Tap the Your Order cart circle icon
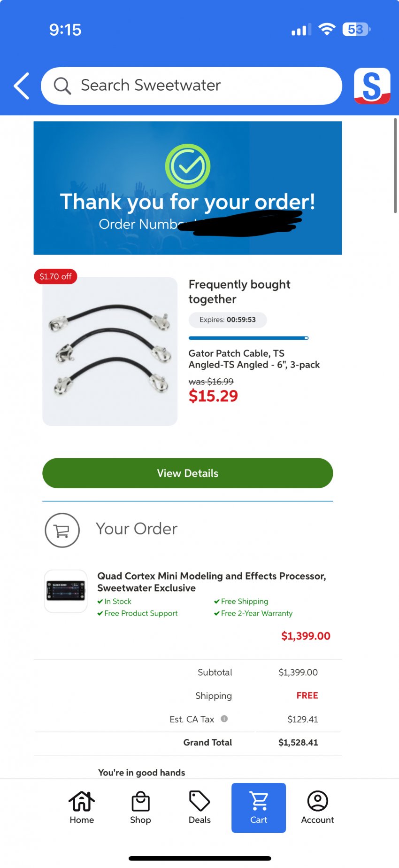Screen dimensions: 399x868 (x=62, y=530)
